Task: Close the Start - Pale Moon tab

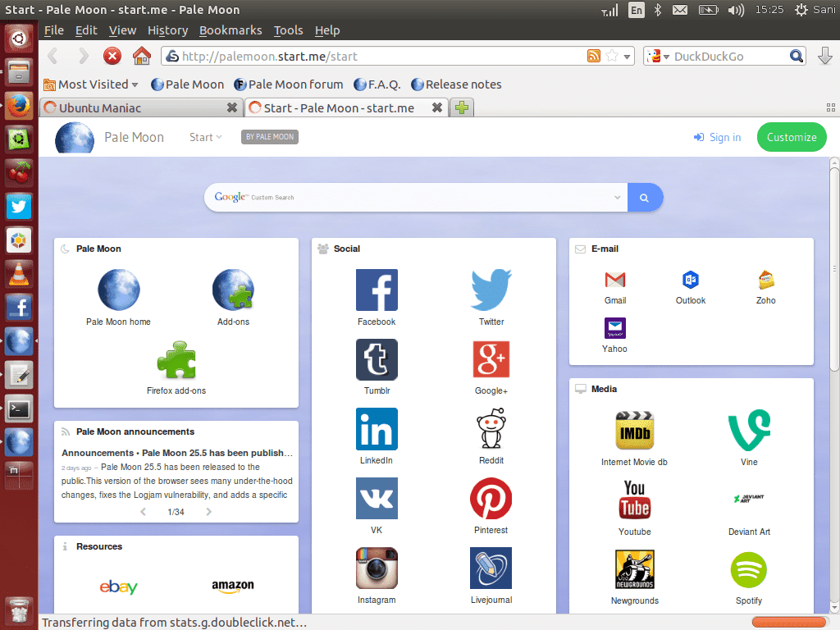Action: click(437, 107)
